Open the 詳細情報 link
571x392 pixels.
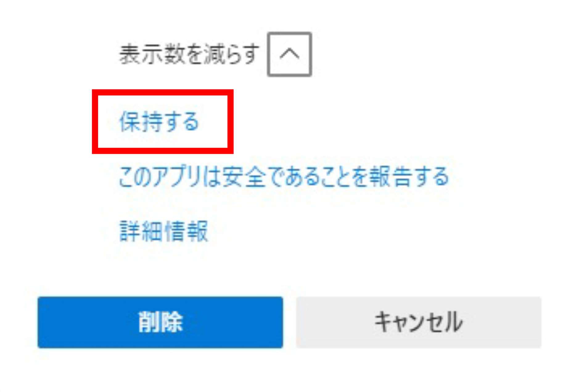pos(164,231)
